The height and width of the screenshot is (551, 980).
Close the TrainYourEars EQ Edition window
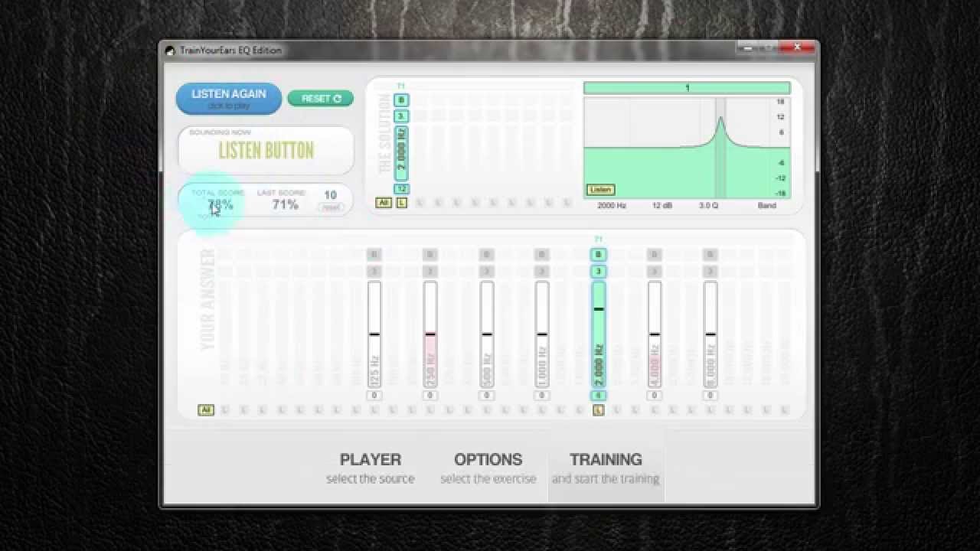pos(797,47)
